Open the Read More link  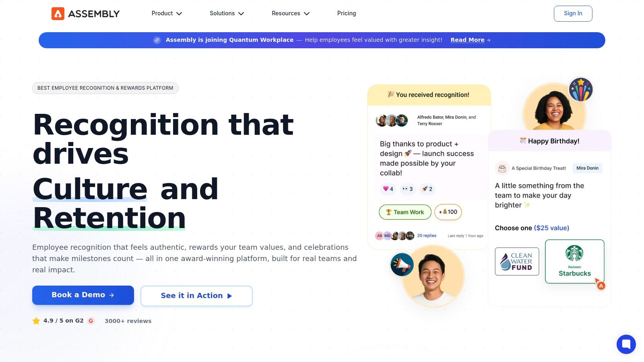tap(467, 40)
